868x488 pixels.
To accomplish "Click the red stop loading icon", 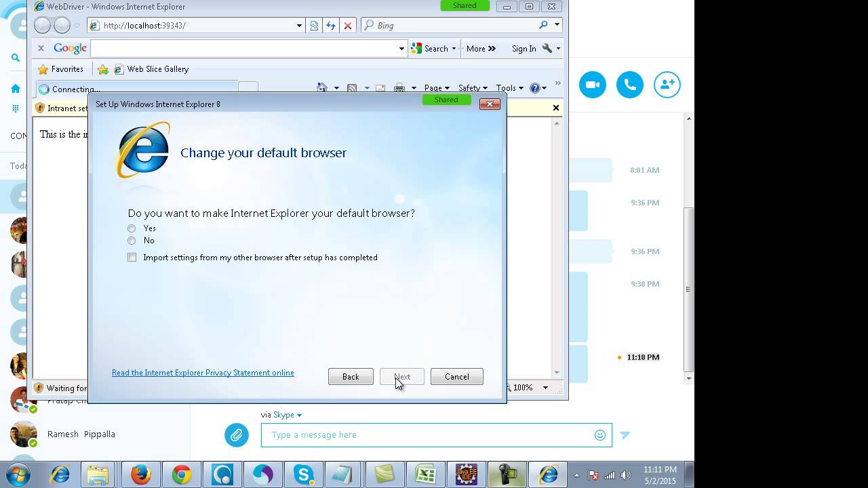I will pyautogui.click(x=348, y=26).
